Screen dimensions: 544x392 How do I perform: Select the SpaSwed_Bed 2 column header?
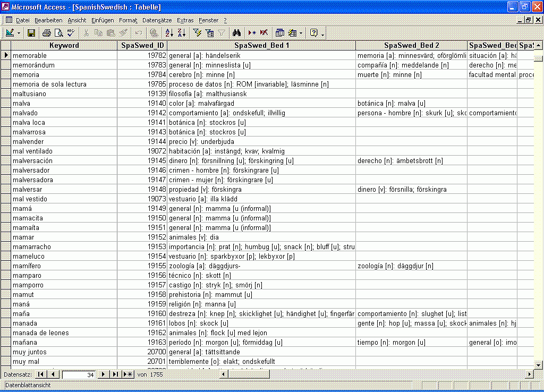(412, 45)
